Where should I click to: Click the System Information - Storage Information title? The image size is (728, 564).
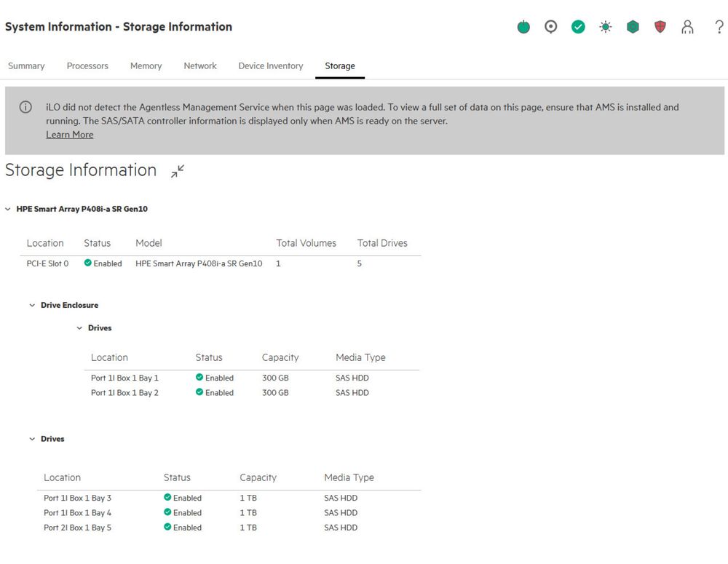point(119,27)
